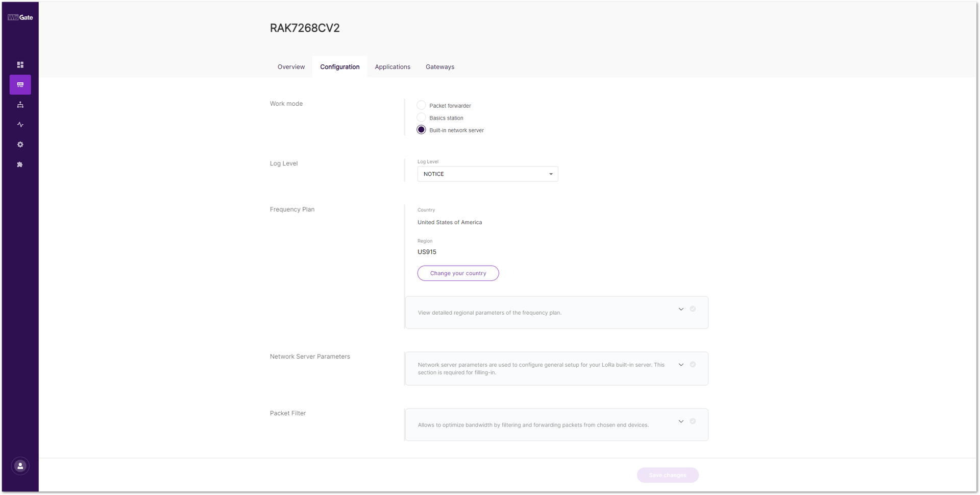Click the Network Server Parameters label
Screen dimensions: 980x495
pyautogui.click(x=310, y=357)
